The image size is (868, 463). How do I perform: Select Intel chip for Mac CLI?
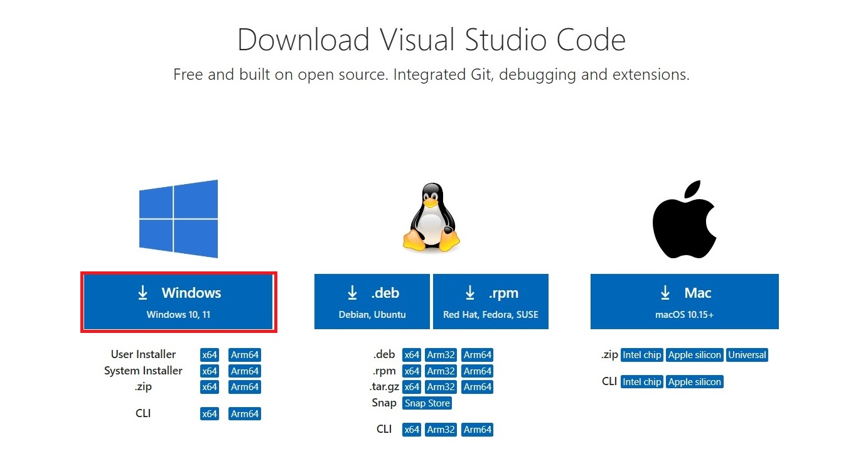click(642, 382)
